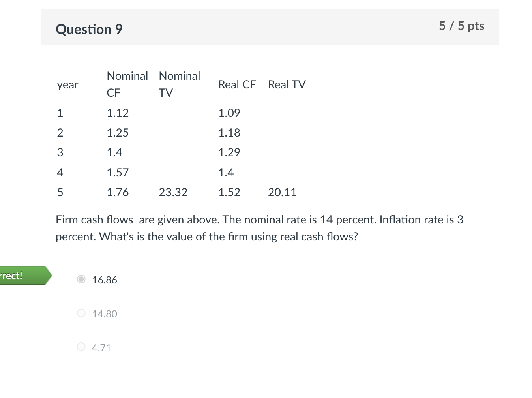The image size is (532, 398).
Task: Click the Real CF value 1.52
Action: (x=229, y=192)
